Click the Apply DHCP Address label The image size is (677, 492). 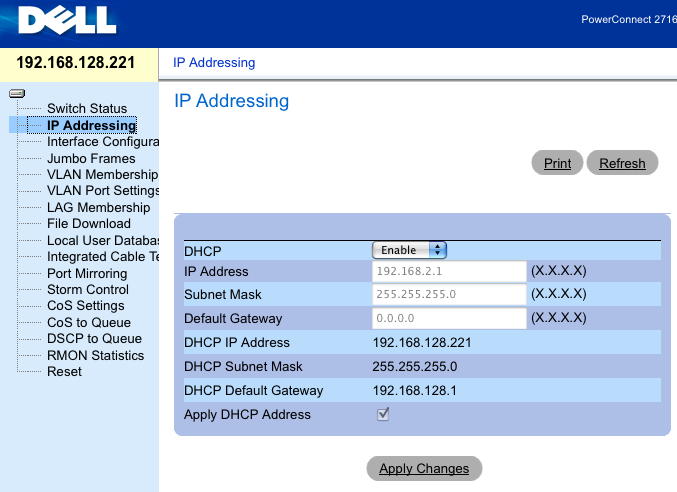tap(247, 415)
